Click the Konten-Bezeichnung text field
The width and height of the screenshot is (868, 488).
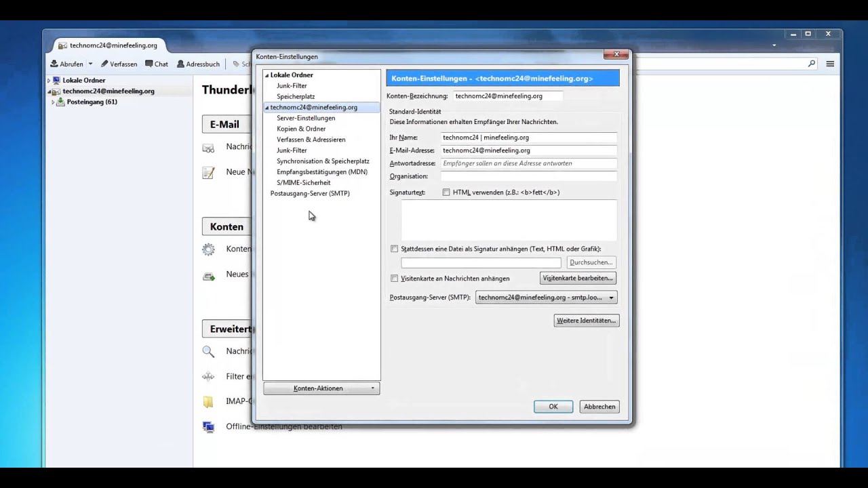pos(507,96)
